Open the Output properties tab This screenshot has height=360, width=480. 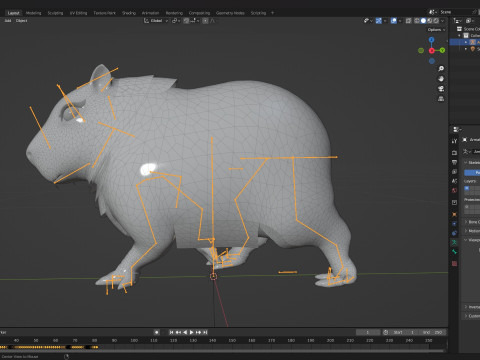[454, 162]
